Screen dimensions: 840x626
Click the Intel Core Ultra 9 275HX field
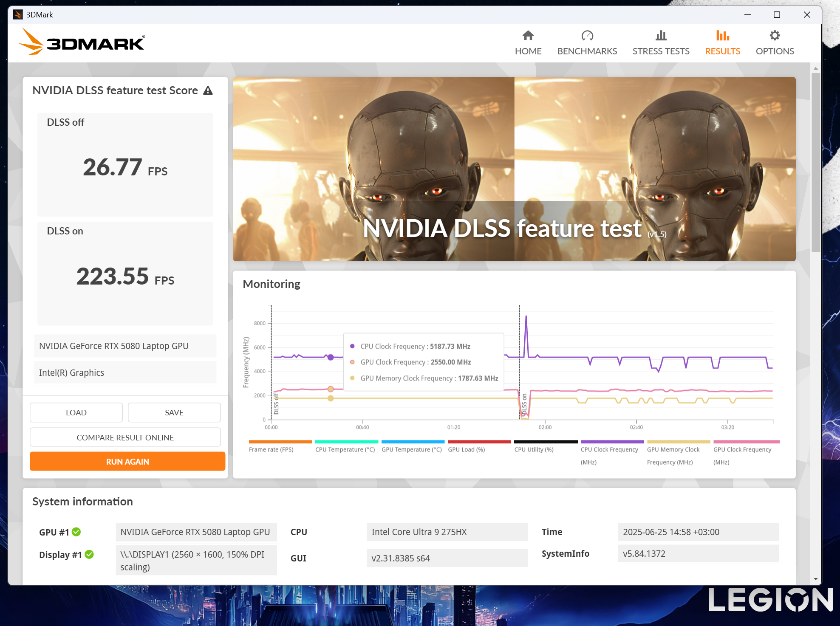[447, 532]
